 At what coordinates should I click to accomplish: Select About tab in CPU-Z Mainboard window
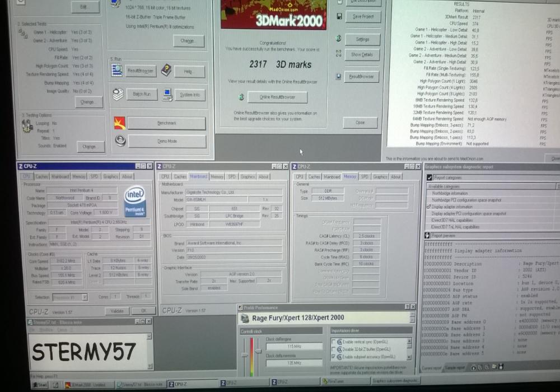pos(263,176)
